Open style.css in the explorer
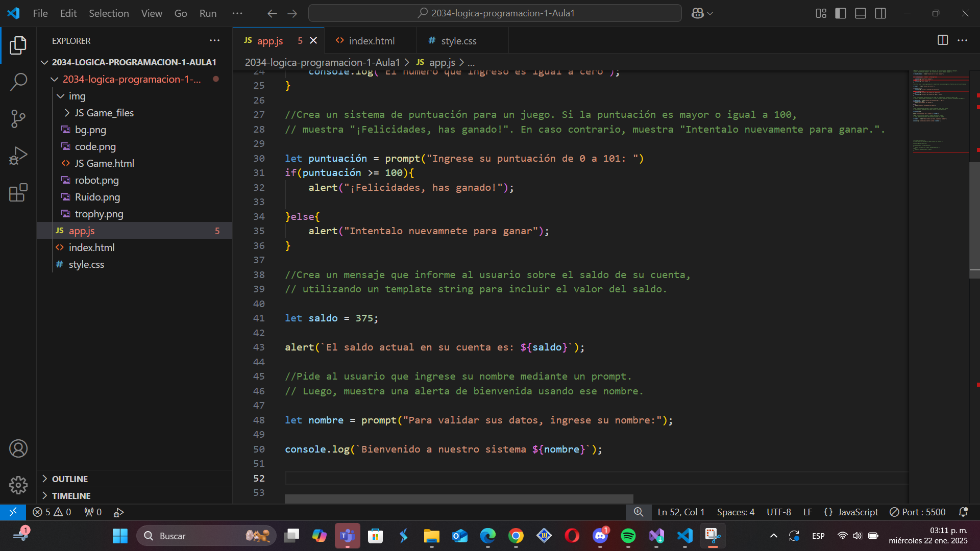 (x=134, y=264)
